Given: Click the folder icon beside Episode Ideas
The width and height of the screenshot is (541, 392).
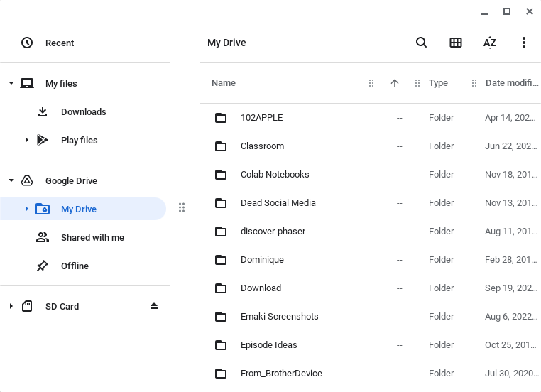Looking at the screenshot, I should pyautogui.click(x=221, y=344).
